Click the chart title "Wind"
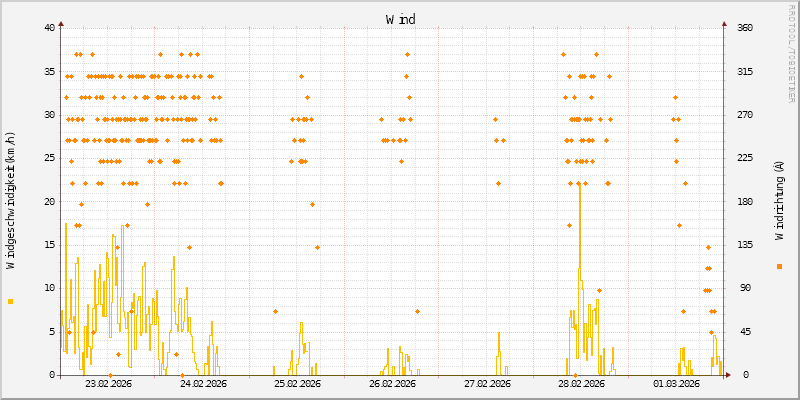 (x=400, y=19)
